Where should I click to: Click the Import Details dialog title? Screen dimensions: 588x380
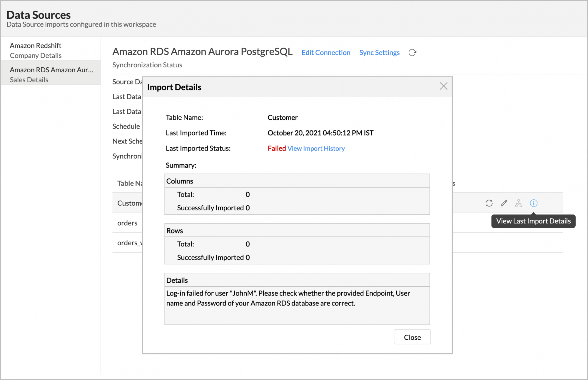174,87
